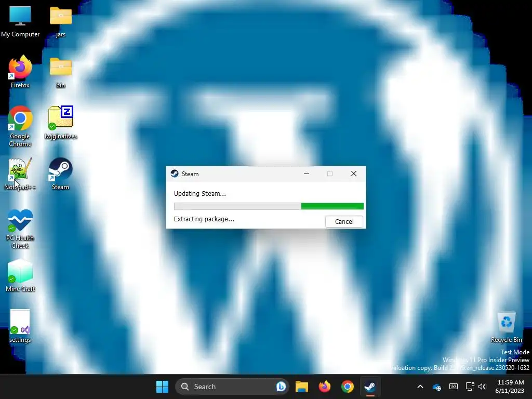Click the Steam taskbar icon
The width and height of the screenshot is (532, 399).
(370, 387)
